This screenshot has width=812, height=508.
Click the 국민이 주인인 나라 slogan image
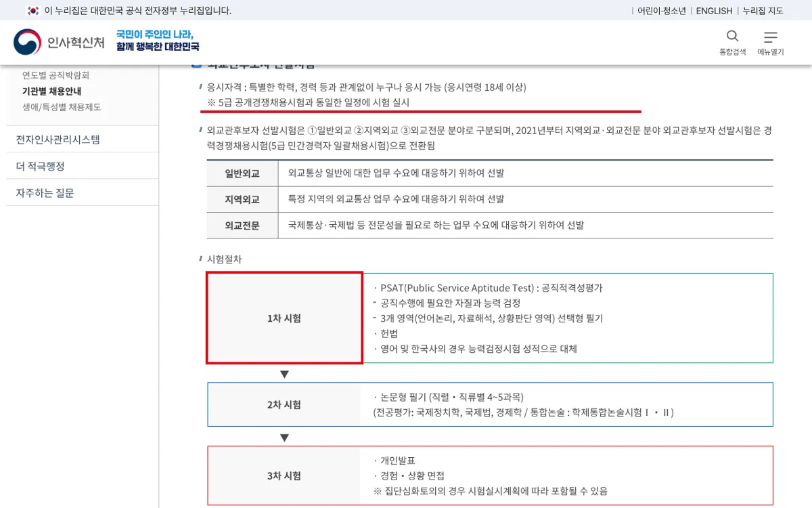(158, 41)
